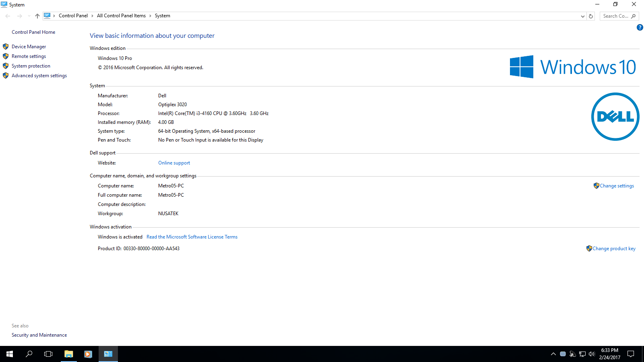Open the Dell Online support link

click(x=174, y=163)
